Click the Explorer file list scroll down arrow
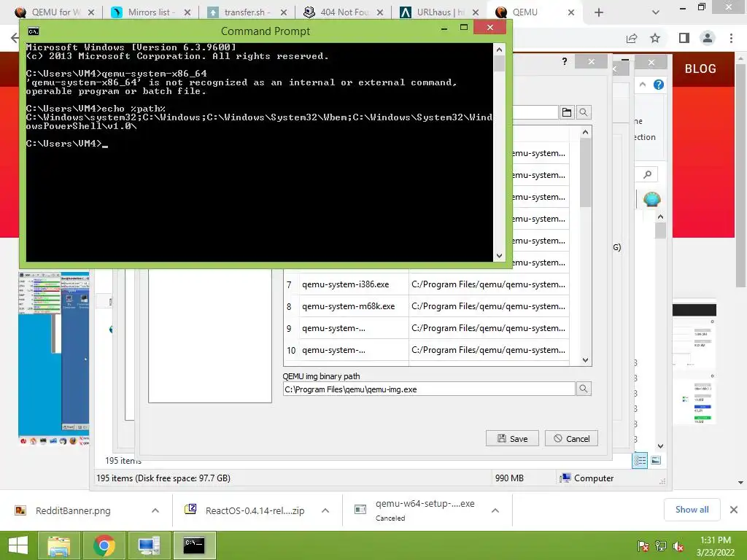This screenshot has width=747, height=560. tap(660, 446)
